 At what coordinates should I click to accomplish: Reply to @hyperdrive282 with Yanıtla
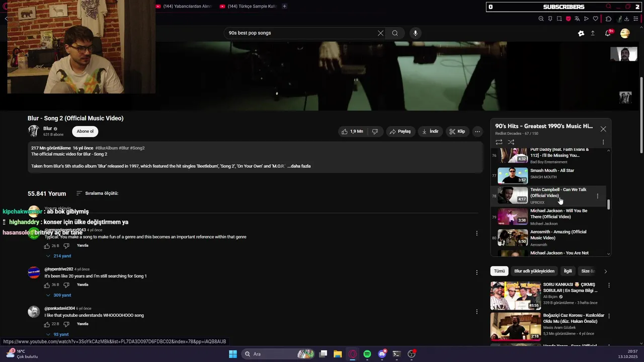click(x=83, y=285)
